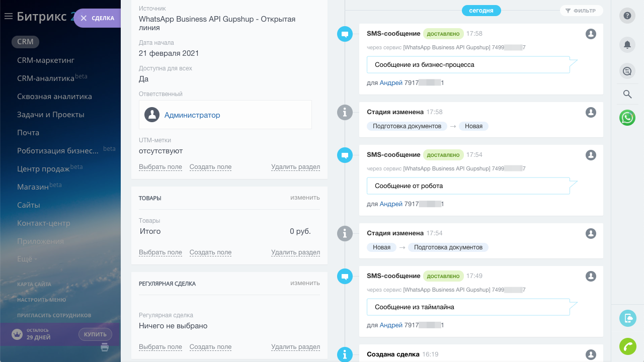644x362 pixels.
Task: Click the info icon for the 17:54 stage change
Action: (345, 233)
